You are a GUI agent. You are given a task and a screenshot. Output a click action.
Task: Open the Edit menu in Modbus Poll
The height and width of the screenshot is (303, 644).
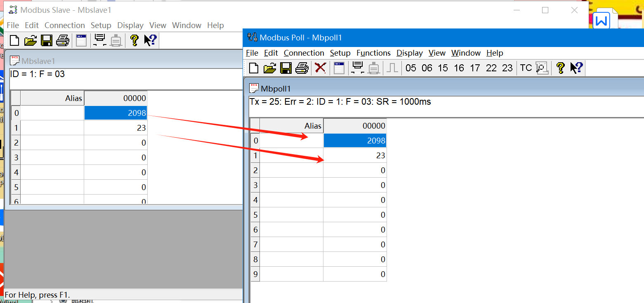point(271,53)
